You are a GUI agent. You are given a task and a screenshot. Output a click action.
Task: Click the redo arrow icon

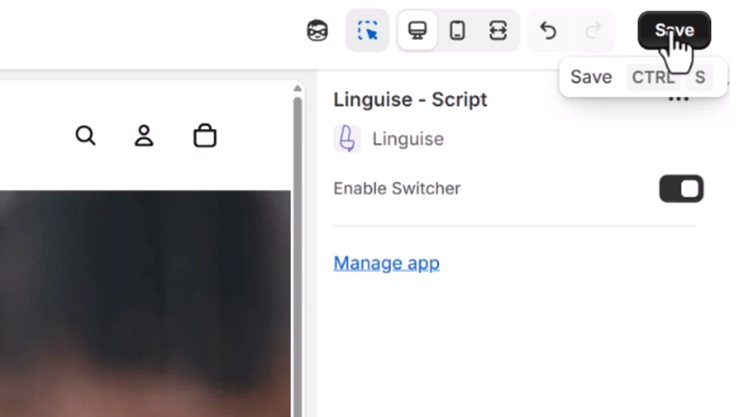pyautogui.click(x=593, y=31)
